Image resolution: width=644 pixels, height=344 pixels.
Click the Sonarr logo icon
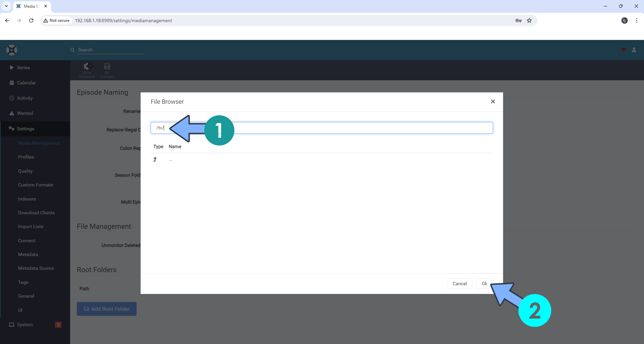[x=11, y=49]
